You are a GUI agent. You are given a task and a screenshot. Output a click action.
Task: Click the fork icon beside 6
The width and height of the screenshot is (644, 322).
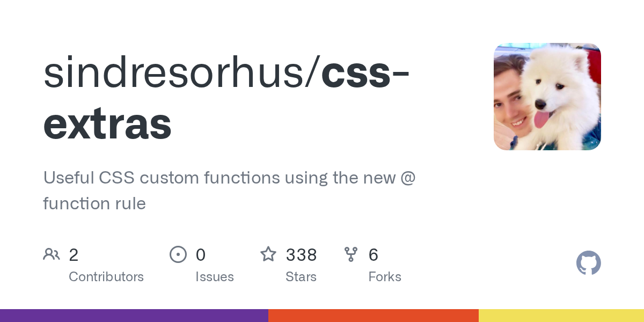[351, 254]
